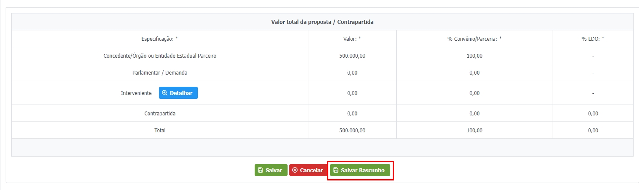The width and height of the screenshot is (644, 190).
Task: Open Interveniente details with Detalhar
Action: [178, 93]
